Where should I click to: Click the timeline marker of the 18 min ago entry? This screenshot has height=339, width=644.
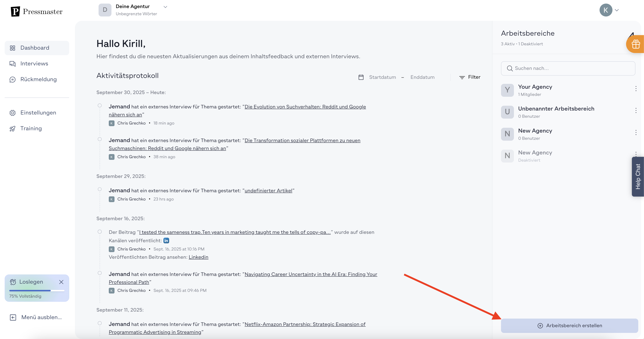(x=100, y=106)
